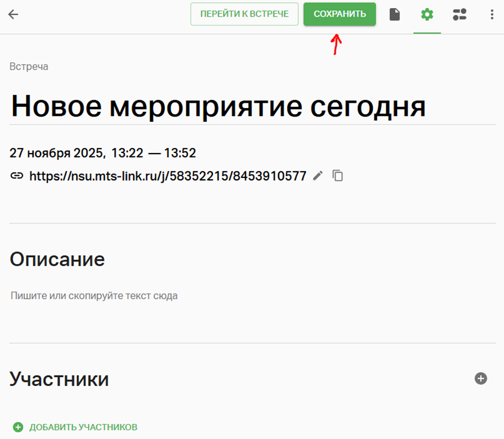Go back using the left arrow
Screen dimensions: 504x439
(x=14, y=15)
